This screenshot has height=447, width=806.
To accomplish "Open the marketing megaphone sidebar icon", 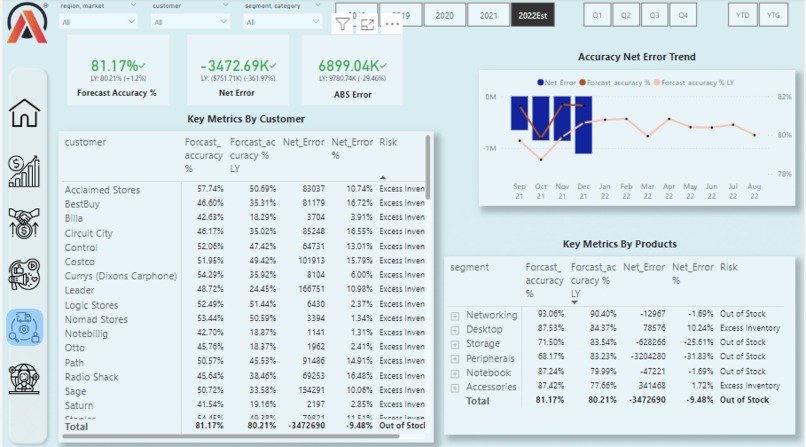I will 24,274.
